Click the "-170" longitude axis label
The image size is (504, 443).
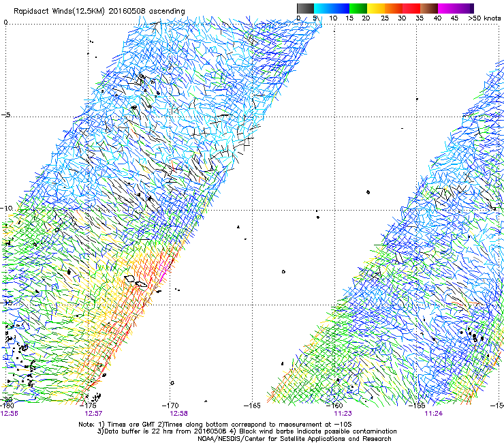pos(170,406)
